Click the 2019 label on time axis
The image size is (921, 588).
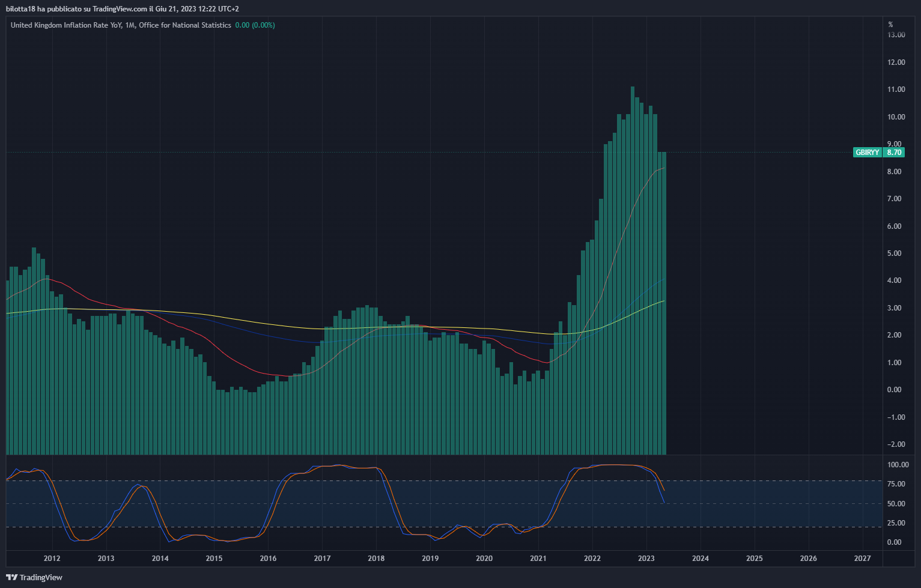coord(430,559)
